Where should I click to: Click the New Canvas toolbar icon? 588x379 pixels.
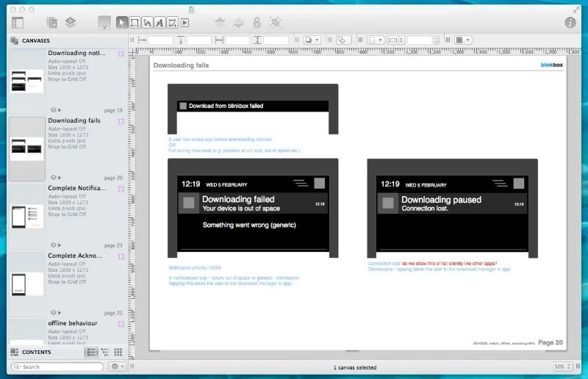coord(51,23)
